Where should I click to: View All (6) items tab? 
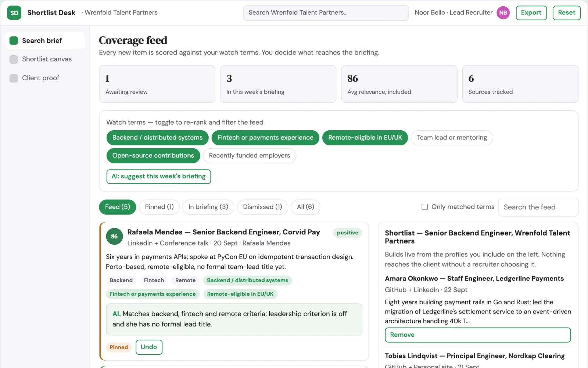click(305, 207)
